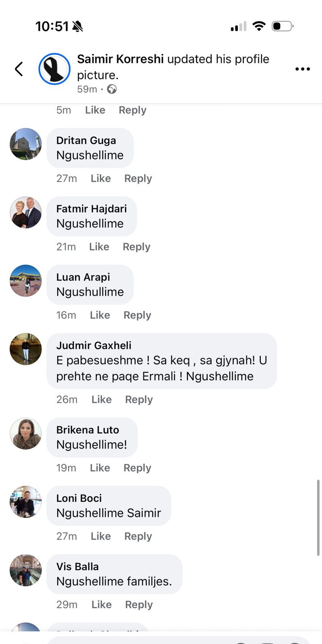Open Dritan Guga's profile avatar

tap(26, 144)
